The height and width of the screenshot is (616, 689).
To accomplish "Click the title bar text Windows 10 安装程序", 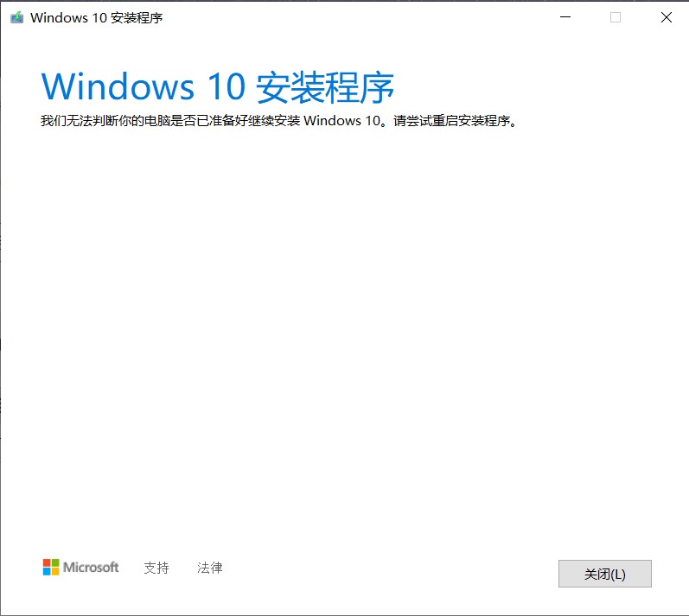I will (96, 17).
